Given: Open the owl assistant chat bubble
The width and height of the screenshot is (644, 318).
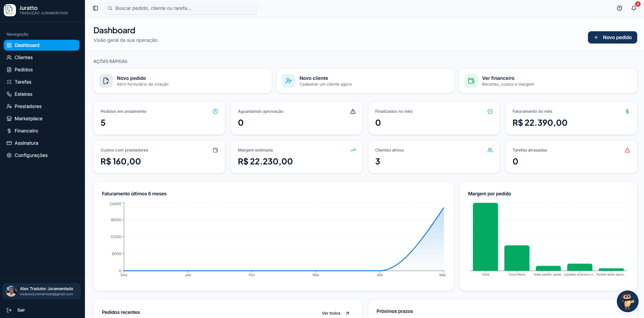Looking at the screenshot, I should point(628,301).
